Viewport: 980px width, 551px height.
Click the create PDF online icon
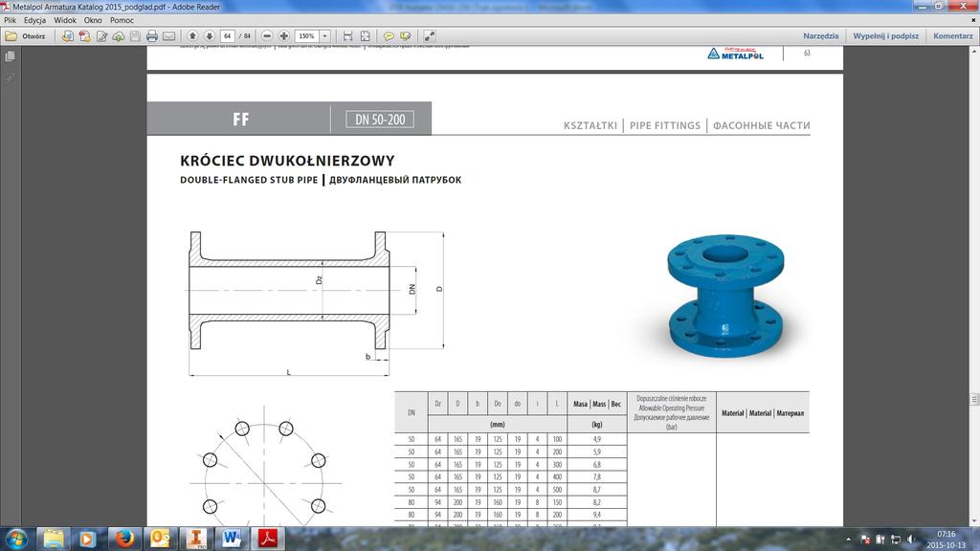click(x=84, y=36)
